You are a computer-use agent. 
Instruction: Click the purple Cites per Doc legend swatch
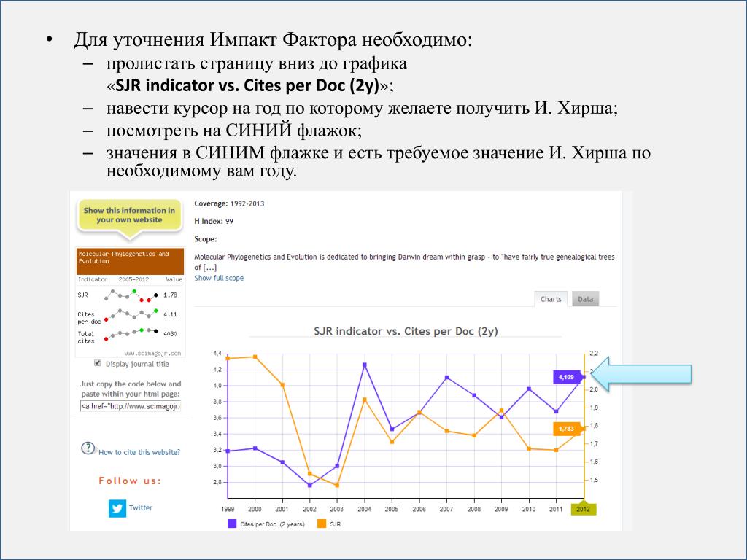[231, 524]
